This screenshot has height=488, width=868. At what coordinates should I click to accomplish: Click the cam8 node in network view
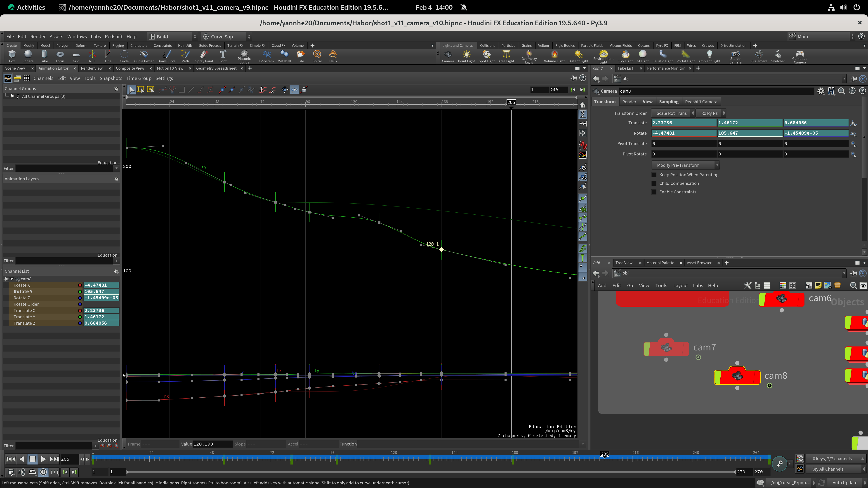[x=737, y=376]
